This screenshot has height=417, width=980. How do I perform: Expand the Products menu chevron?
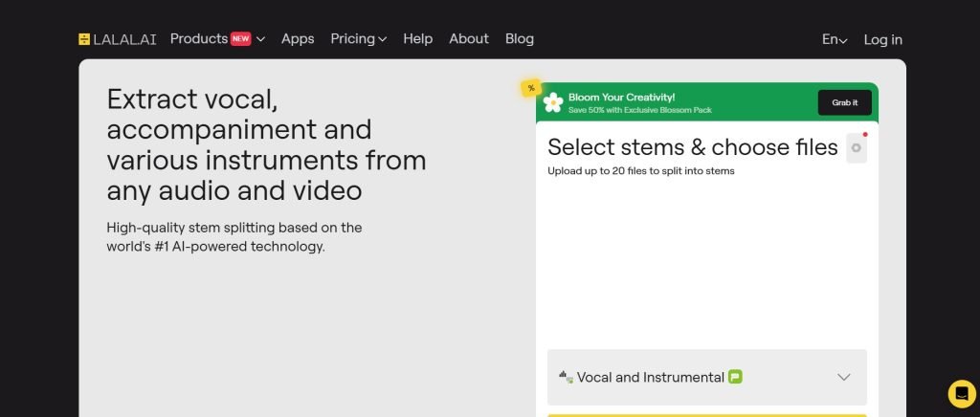pyautogui.click(x=260, y=39)
